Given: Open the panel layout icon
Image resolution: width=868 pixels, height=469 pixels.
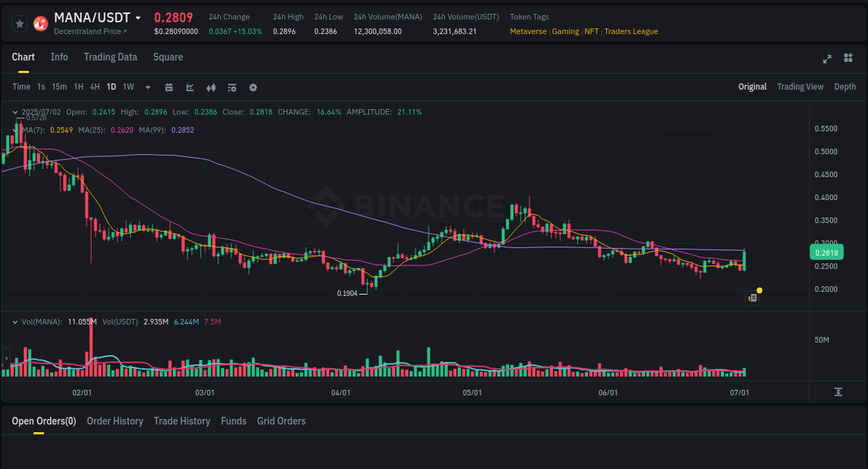Looking at the screenshot, I should point(848,59).
